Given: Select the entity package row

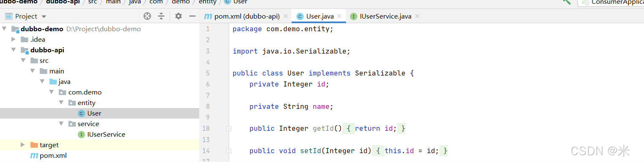Looking at the screenshot, I should (x=99, y=103).
